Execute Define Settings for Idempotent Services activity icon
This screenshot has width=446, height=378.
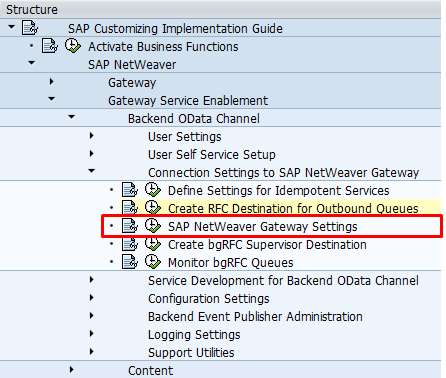pos(153,190)
